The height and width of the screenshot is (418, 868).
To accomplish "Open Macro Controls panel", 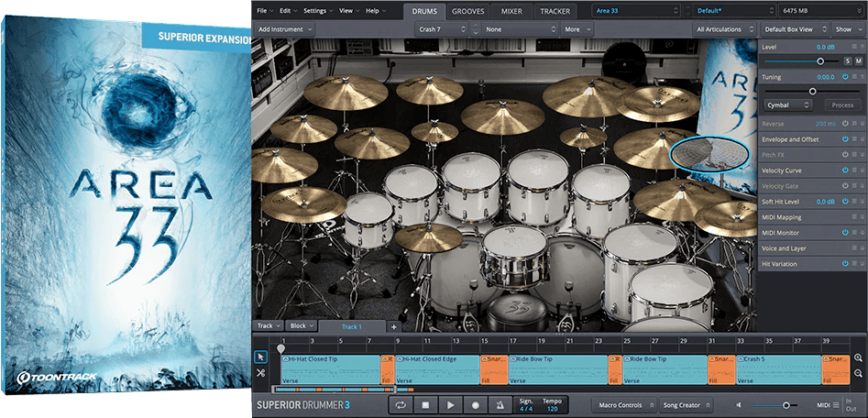I will (x=623, y=405).
